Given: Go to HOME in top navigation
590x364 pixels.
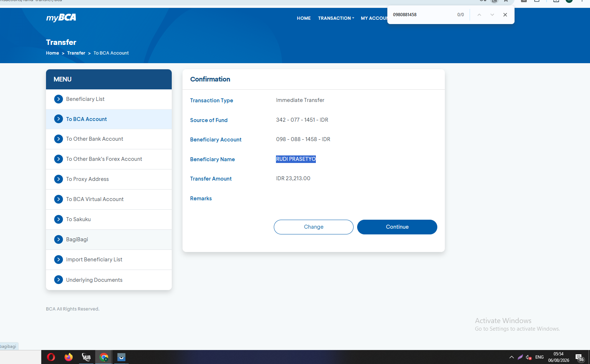Looking at the screenshot, I should click(304, 18).
